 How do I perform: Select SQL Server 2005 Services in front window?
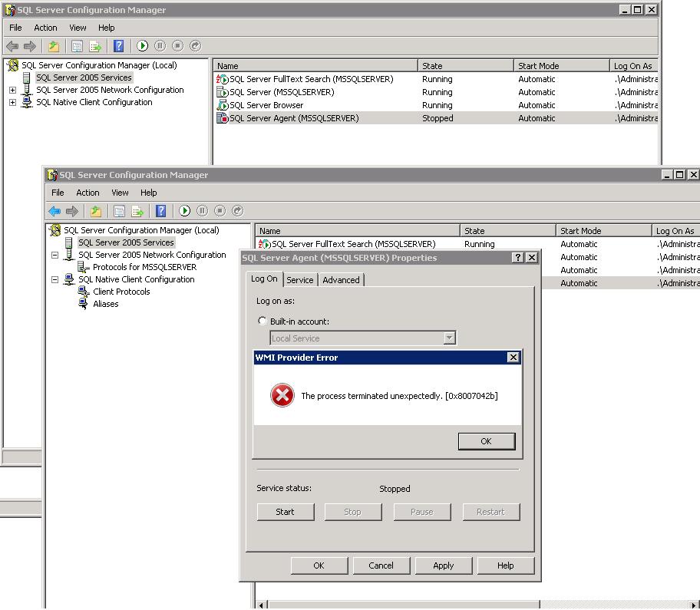click(x=126, y=242)
